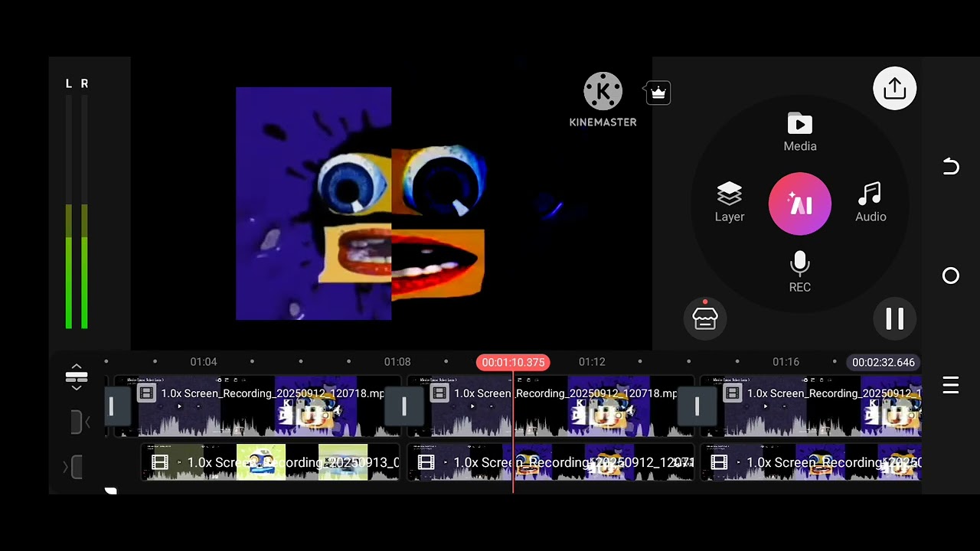The height and width of the screenshot is (551, 980).
Task: Select the main track clip under the playhead
Action: [x=550, y=406]
